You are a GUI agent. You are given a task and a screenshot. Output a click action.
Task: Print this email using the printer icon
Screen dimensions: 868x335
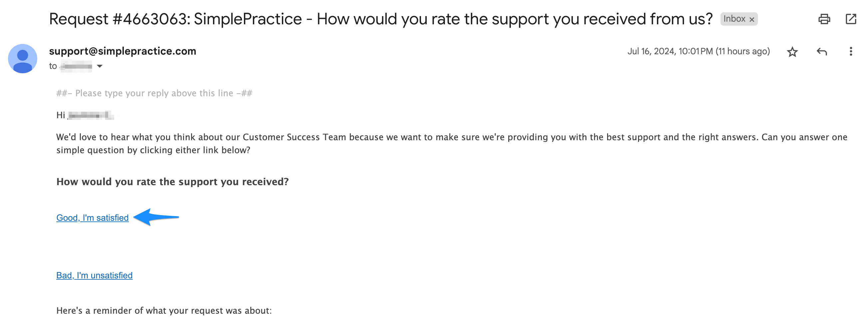click(x=824, y=19)
